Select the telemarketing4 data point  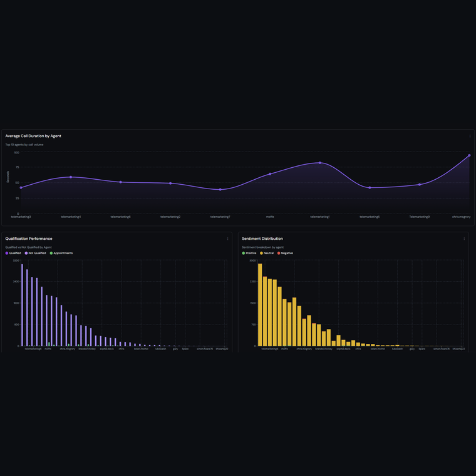71,177
